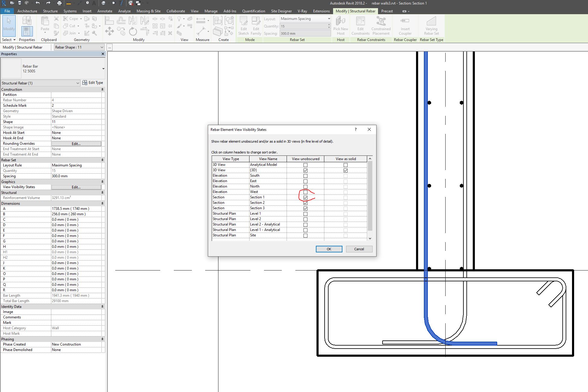Open the Structure ribbon tab

pyautogui.click(x=50, y=11)
